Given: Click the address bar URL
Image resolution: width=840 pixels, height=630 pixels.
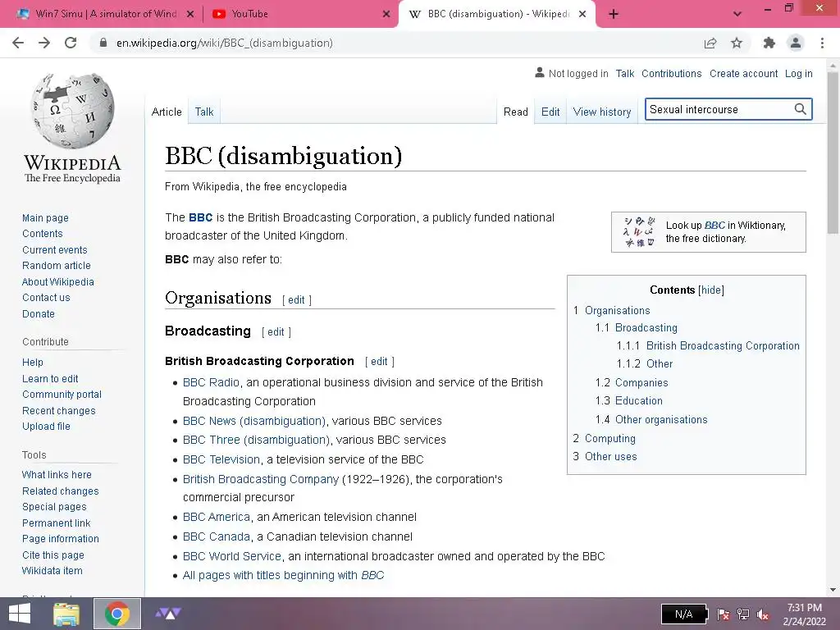Looking at the screenshot, I should tap(225, 43).
